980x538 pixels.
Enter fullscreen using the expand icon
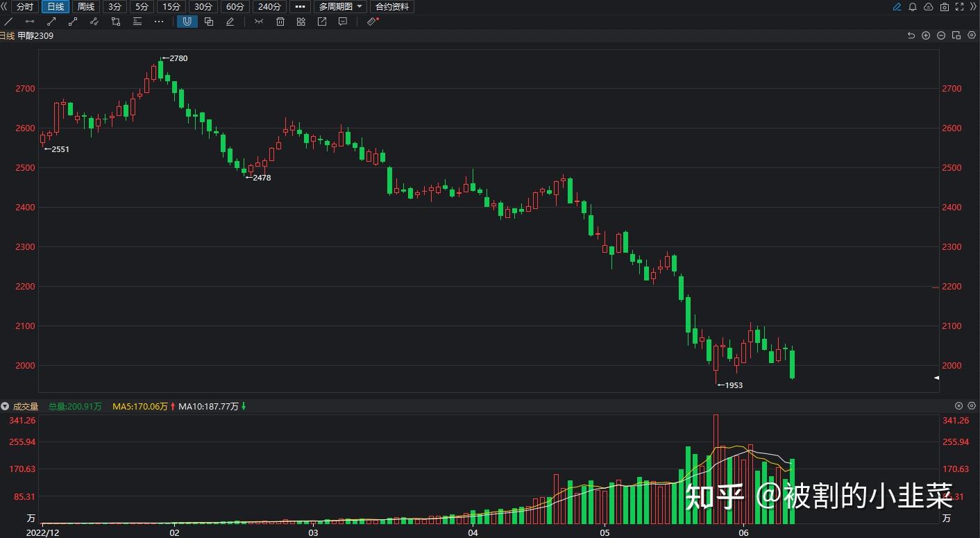pyautogui.click(x=959, y=7)
